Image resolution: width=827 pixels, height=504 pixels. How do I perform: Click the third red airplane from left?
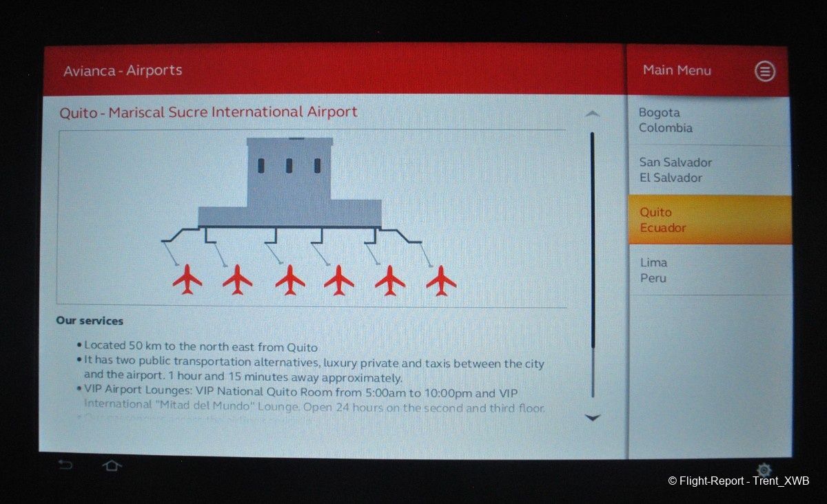(x=290, y=280)
